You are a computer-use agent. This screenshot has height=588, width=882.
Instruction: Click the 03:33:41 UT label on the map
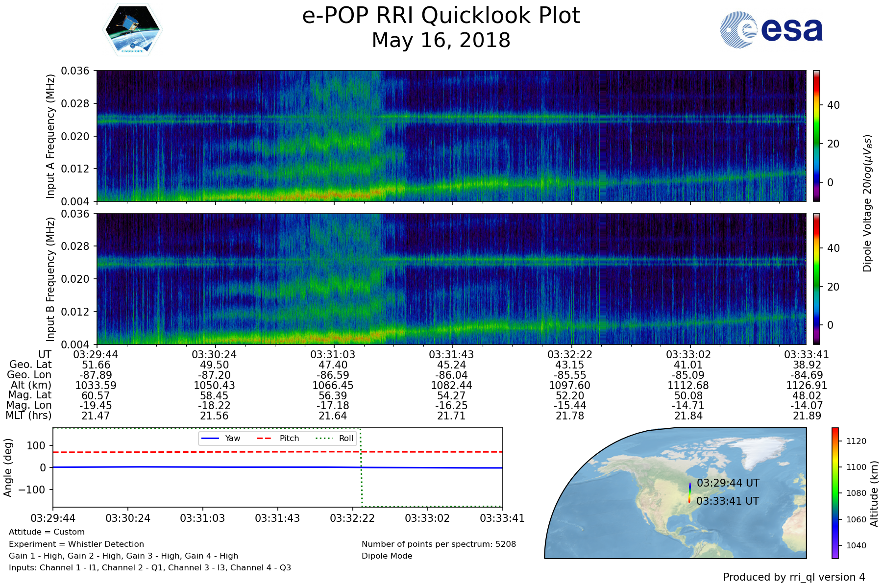point(728,501)
